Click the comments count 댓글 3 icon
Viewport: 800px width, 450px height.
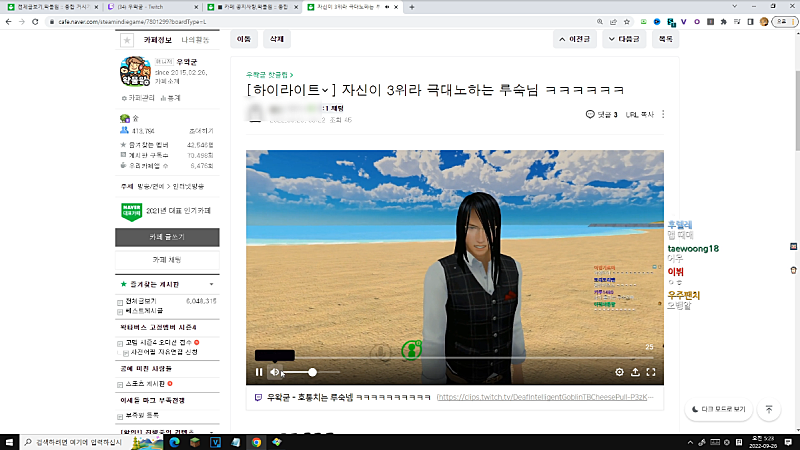coord(602,114)
